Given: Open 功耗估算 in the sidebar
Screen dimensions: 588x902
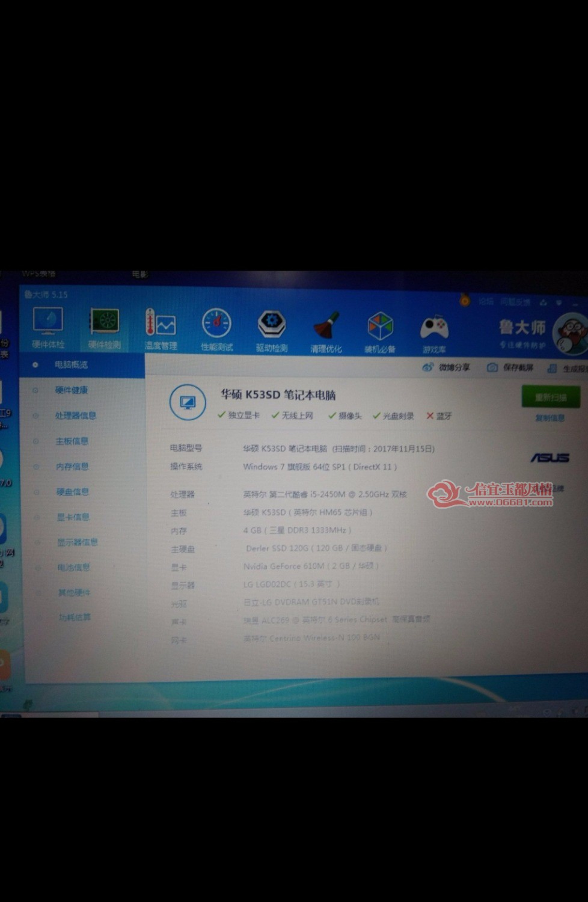Looking at the screenshot, I should coord(75,618).
